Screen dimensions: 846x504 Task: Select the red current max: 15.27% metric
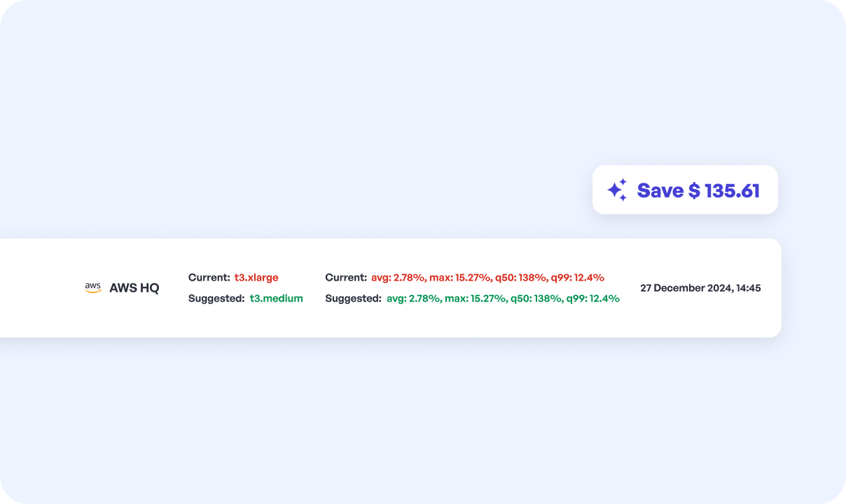click(452, 277)
